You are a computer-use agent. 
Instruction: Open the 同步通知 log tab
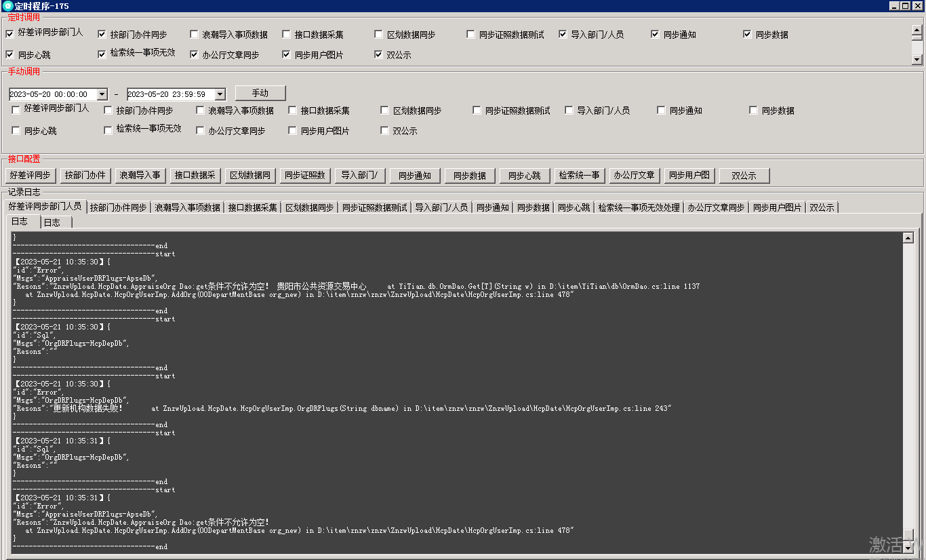[x=493, y=207]
